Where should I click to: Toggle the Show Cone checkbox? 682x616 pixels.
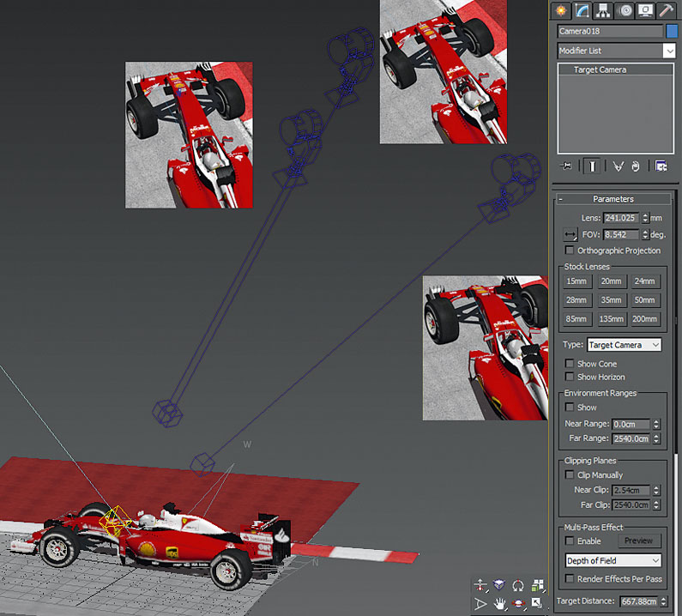click(569, 363)
